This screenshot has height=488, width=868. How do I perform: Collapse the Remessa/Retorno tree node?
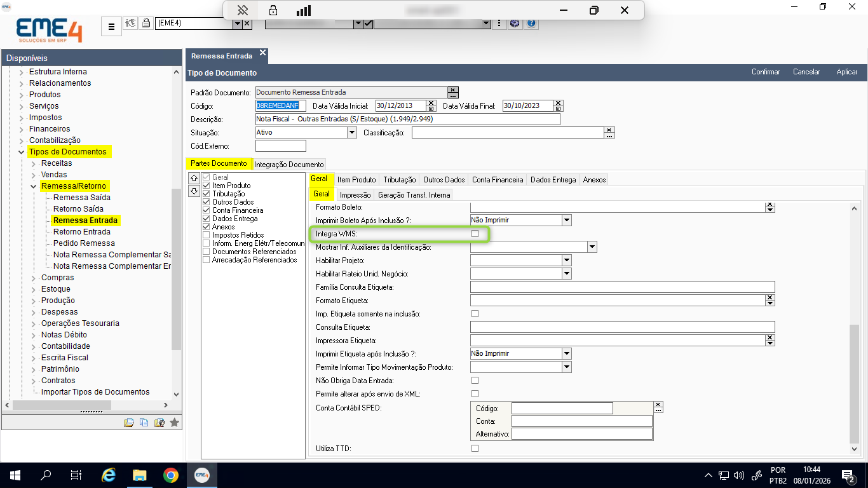point(34,186)
